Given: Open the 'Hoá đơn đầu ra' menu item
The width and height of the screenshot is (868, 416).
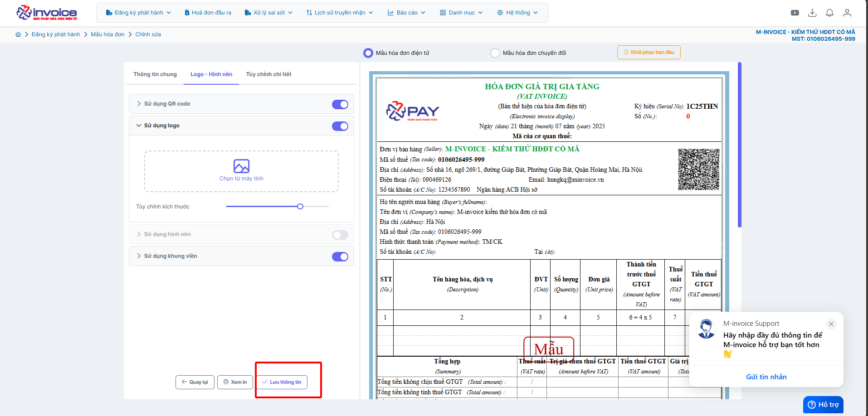Looking at the screenshot, I should click(208, 13).
